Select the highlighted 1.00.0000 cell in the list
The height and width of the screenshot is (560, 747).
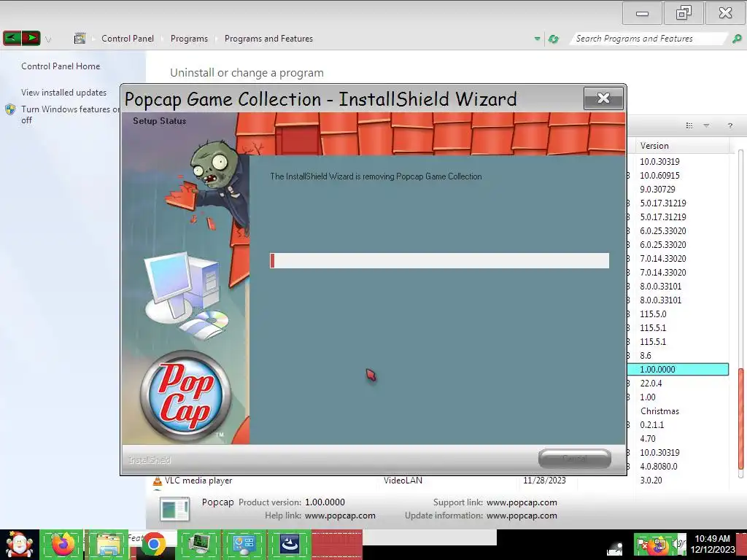678,369
